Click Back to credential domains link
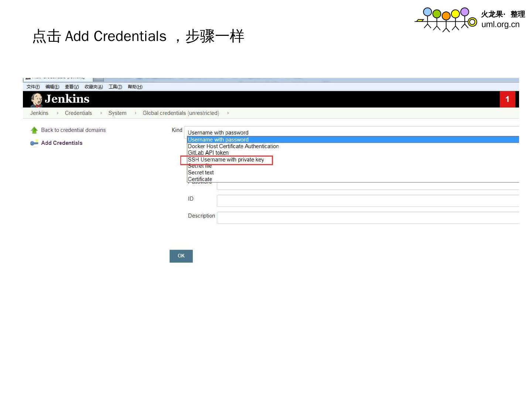 point(74,130)
